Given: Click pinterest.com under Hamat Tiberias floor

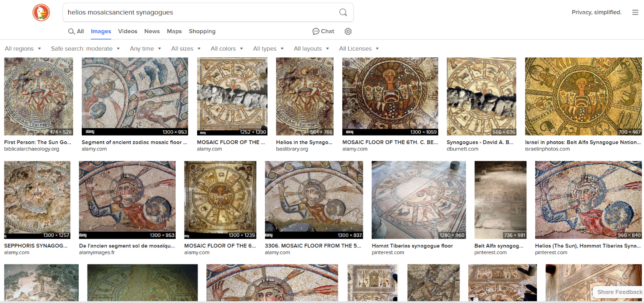Looking at the screenshot, I should pyautogui.click(x=388, y=253).
